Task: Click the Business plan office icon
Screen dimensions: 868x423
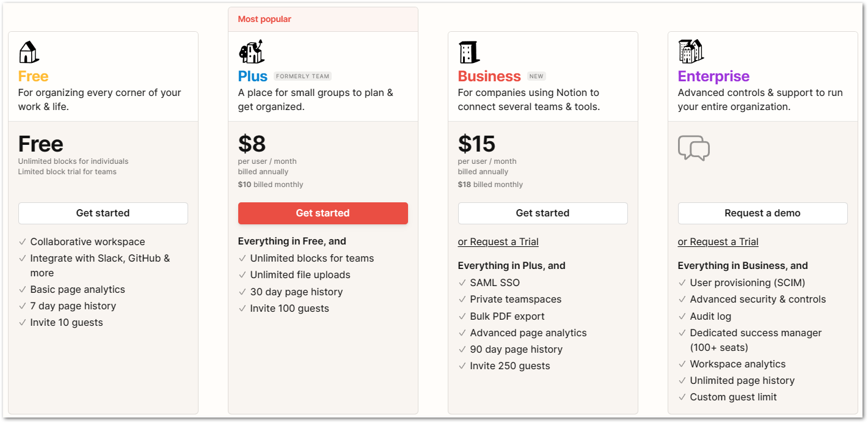Action: point(469,53)
